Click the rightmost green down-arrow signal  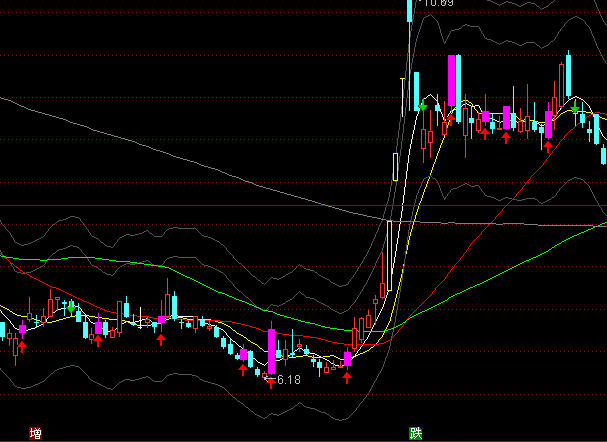coord(576,105)
